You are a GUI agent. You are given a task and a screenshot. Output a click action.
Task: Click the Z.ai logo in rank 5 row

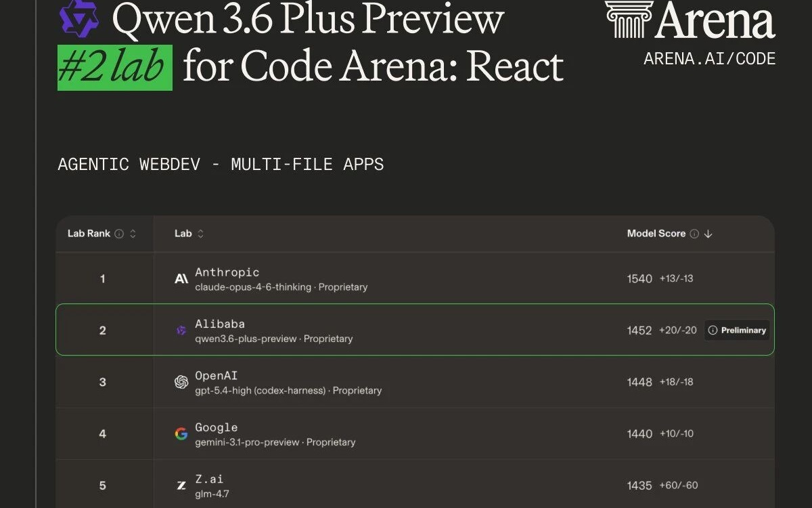(x=180, y=485)
